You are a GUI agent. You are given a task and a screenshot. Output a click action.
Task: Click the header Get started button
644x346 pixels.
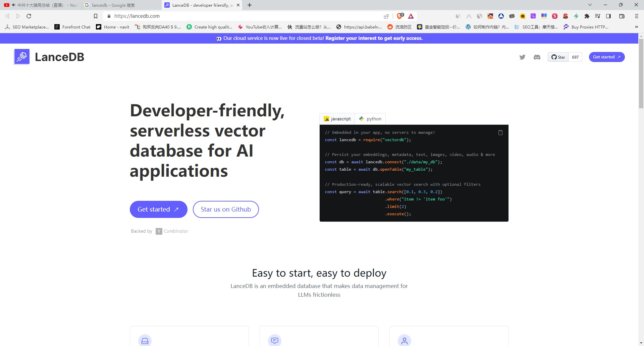point(607,57)
